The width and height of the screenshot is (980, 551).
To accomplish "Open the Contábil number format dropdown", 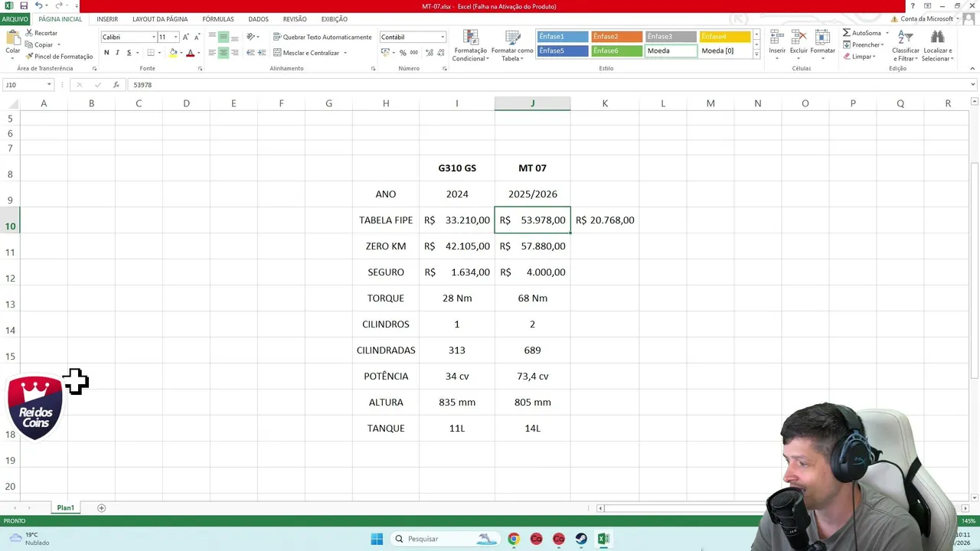I will [x=442, y=37].
